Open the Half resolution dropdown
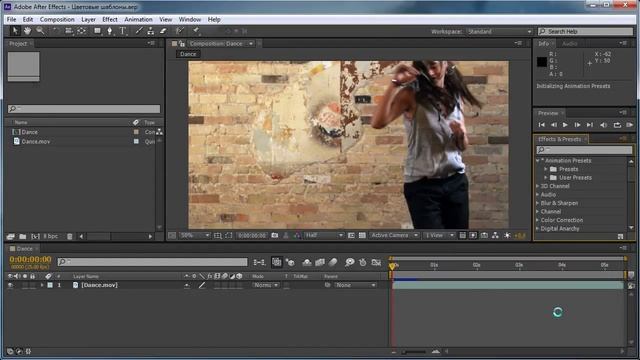 click(324, 236)
